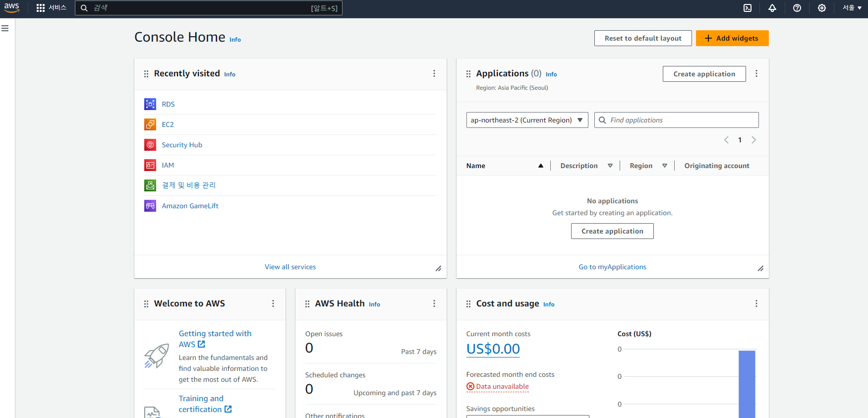Open the settings gear icon
Screen dimensions: 868x418
(x=822, y=8)
